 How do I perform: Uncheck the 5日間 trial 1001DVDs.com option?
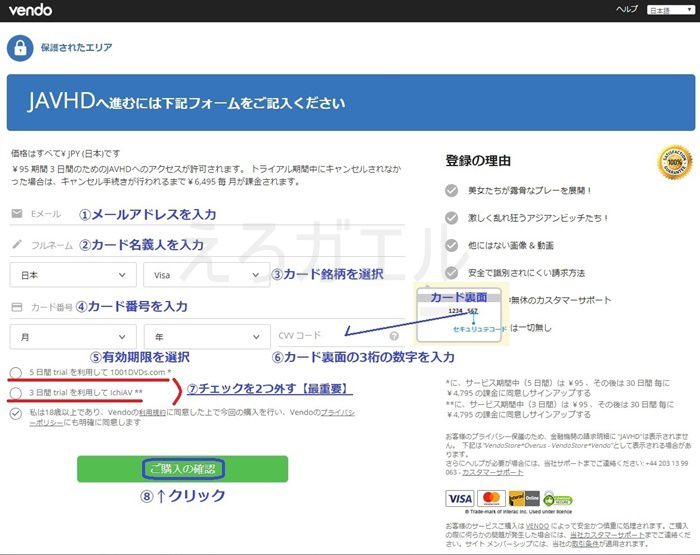(x=16, y=373)
